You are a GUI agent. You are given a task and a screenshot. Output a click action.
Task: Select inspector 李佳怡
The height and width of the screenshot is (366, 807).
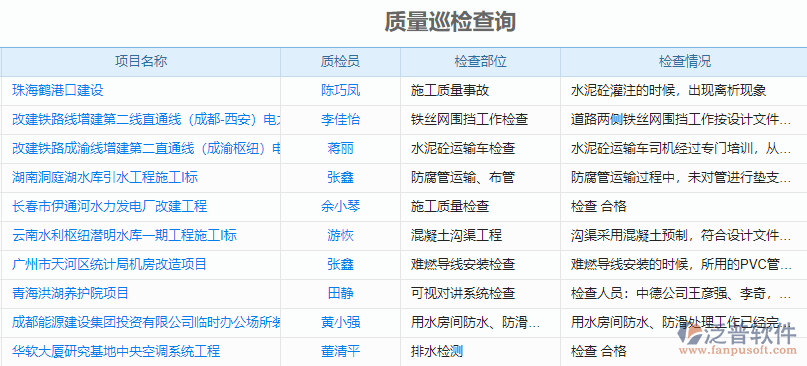pos(340,120)
